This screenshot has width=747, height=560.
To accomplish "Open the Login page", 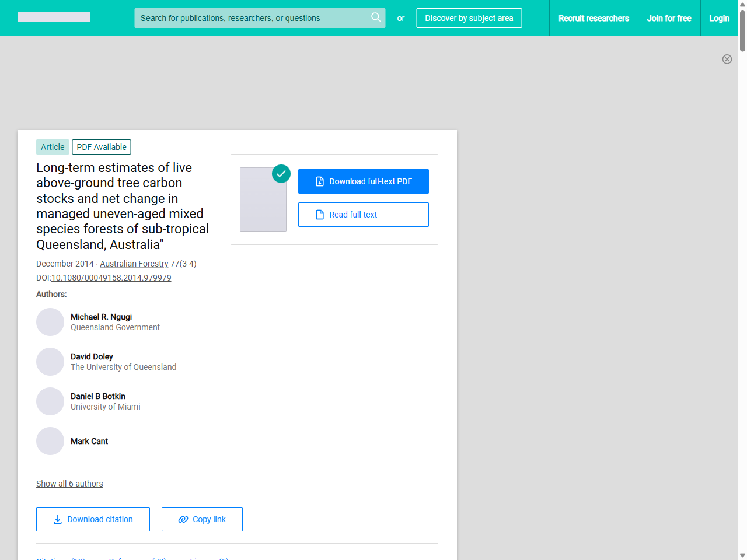I will click(719, 18).
